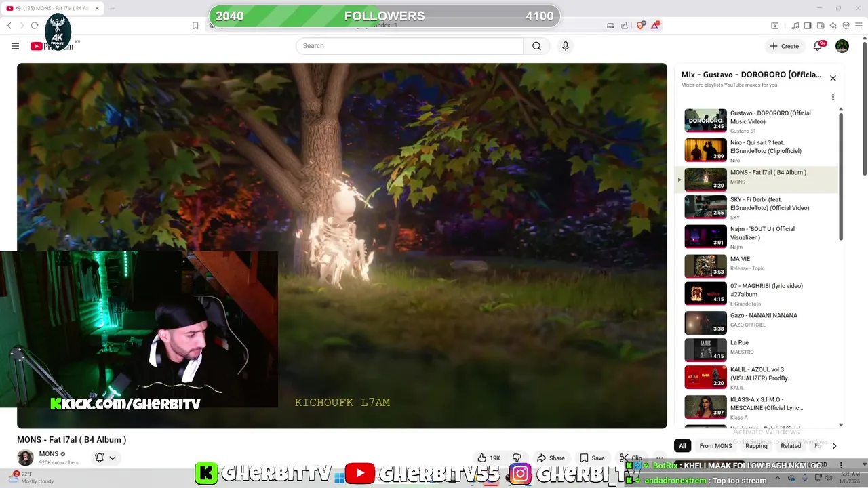Click the Mix - Gustavo - DORORORO title
This screenshot has height=488, width=868.
pos(751,75)
